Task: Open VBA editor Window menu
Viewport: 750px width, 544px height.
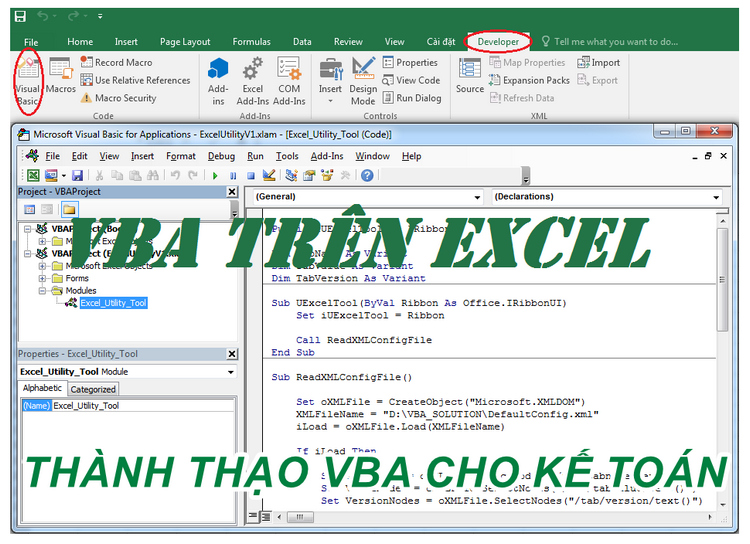Action: click(x=372, y=156)
